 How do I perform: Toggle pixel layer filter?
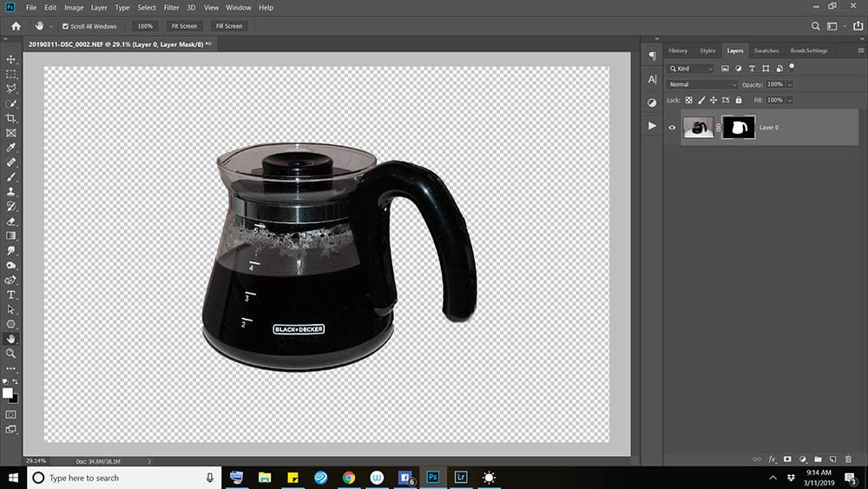point(725,68)
